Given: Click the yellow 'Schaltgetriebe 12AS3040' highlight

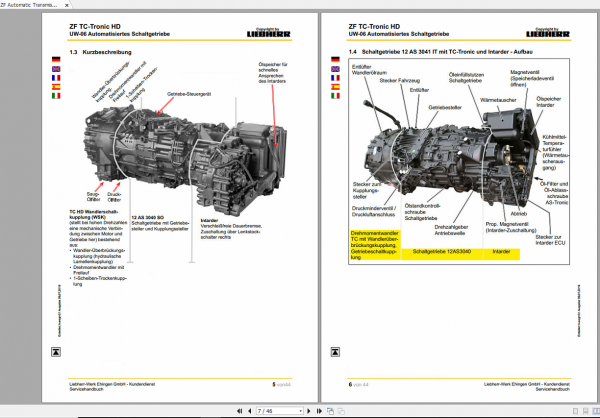Looking at the screenshot, I should pyautogui.click(x=442, y=252).
